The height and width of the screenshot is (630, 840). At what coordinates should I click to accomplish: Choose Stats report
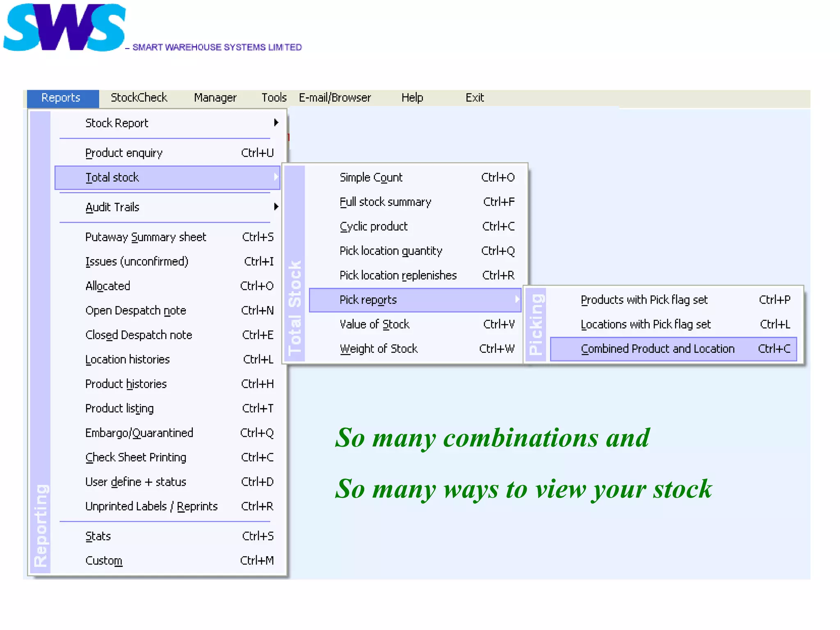(x=167, y=536)
